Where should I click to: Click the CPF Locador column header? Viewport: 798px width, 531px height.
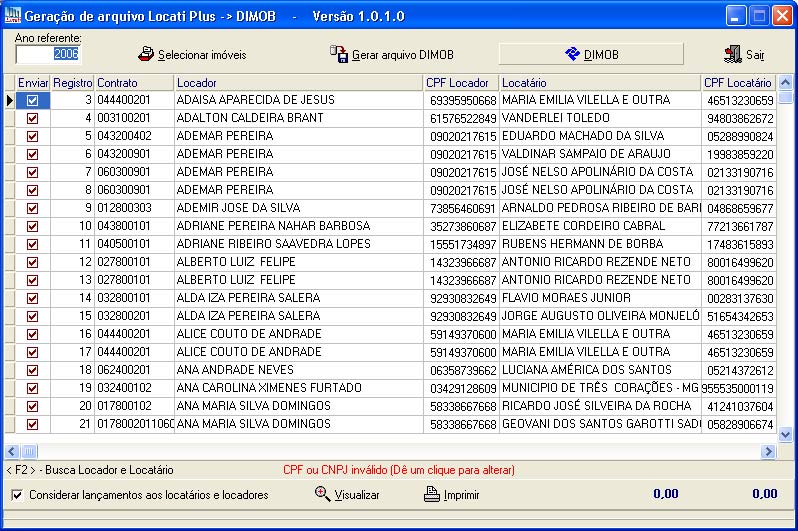tap(459, 82)
